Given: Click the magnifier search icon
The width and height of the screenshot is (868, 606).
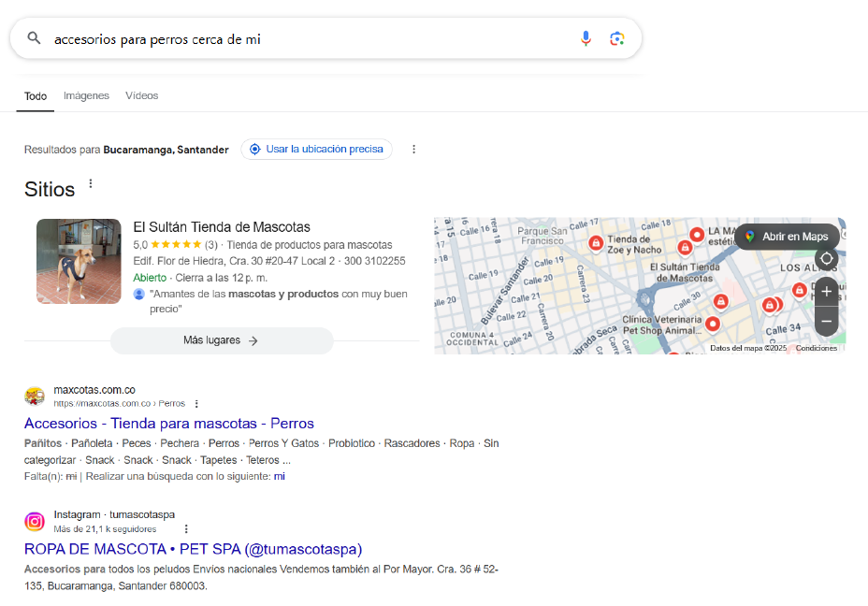Looking at the screenshot, I should click(34, 38).
